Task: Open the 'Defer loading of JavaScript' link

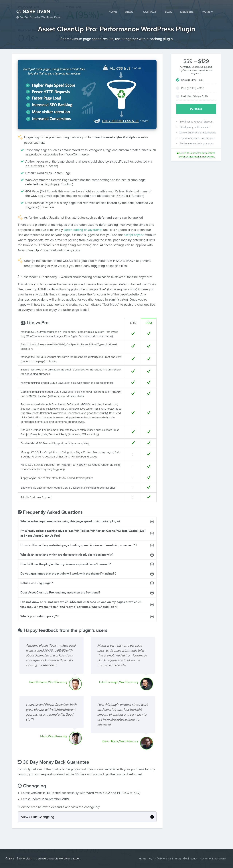Action: pos(83,230)
